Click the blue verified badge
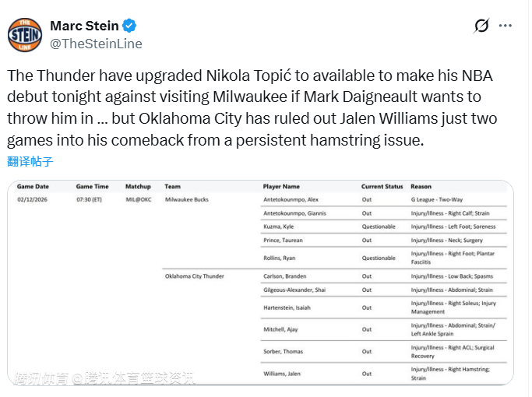Viewport: 532px width, 397px height. (128, 26)
